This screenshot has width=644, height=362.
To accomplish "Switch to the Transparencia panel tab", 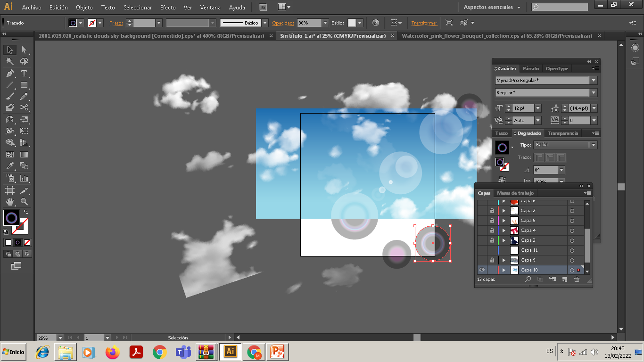I will (x=563, y=133).
